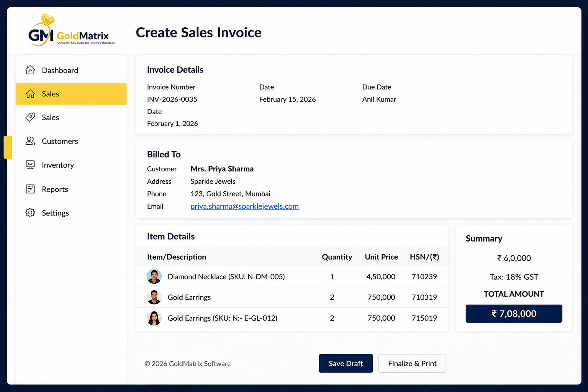The image size is (588, 392).
Task: Go to Inventory label in sidebar
Action: (x=58, y=165)
